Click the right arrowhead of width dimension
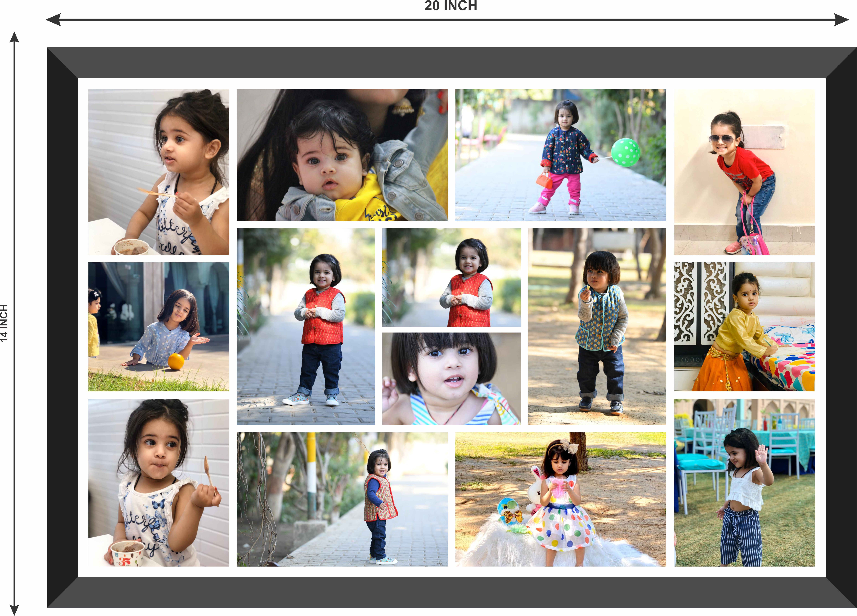The image size is (857, 616). 841,20
